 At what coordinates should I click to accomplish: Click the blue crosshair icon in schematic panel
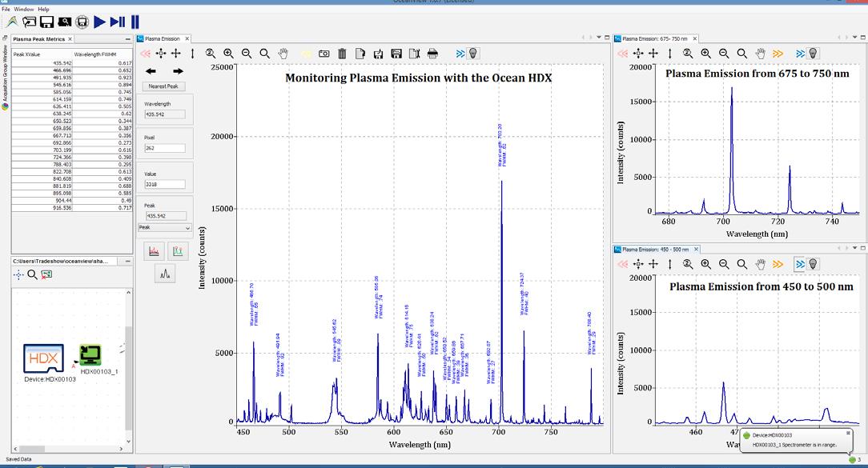click(x=18, y=274)
